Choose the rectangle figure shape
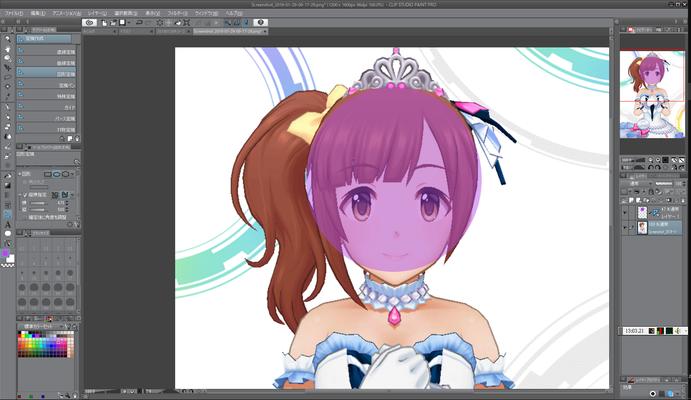This screenshot has height=400, width=691. click(x=48, y=174)
